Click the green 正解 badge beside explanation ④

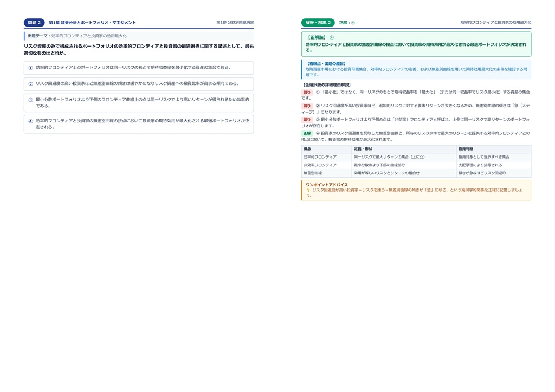pos(307,133)
